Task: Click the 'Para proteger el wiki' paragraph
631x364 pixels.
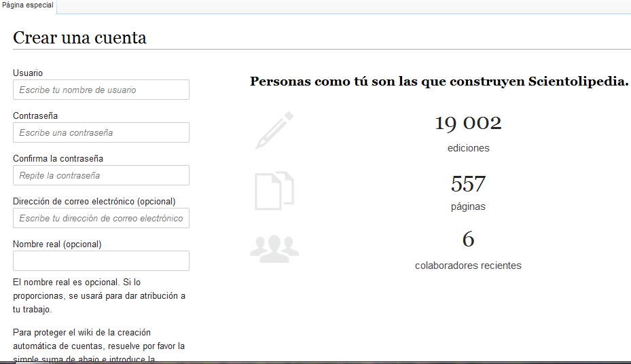Action: (99, 346)
